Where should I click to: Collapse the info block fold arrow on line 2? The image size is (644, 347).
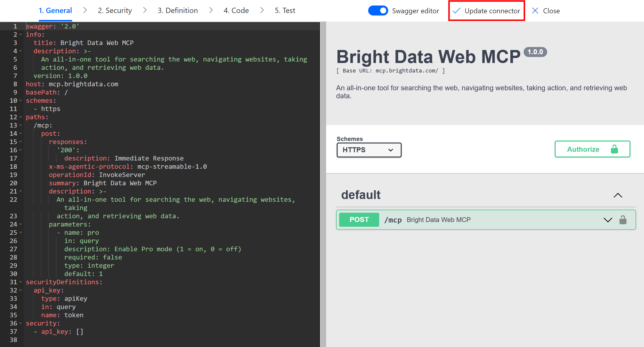tap(21, 34)
